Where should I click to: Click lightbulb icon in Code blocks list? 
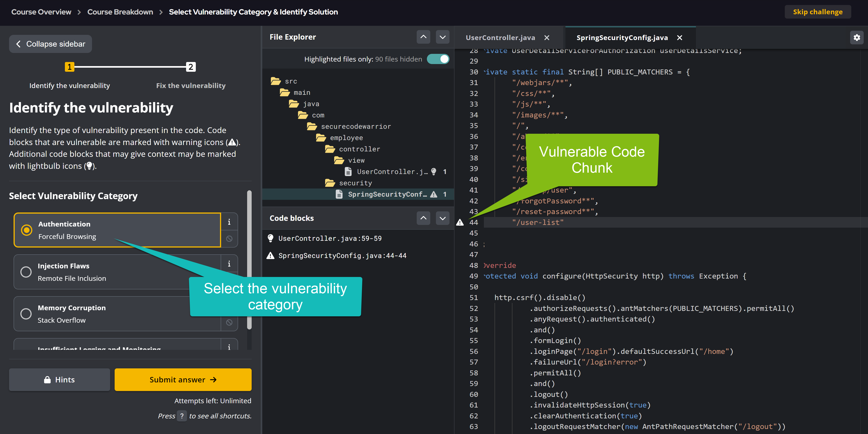[x=270, y=238]
